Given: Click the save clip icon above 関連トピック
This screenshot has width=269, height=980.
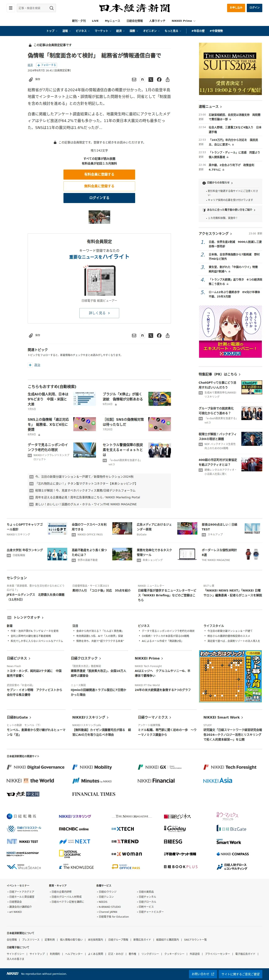Looking at the screenshot, I should [31, 336].
